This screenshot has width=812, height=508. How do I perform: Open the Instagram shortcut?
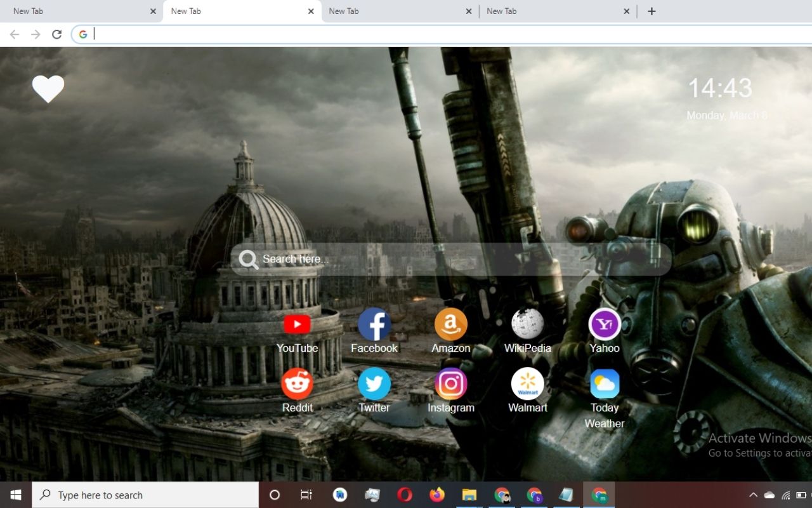click(450, 383)
